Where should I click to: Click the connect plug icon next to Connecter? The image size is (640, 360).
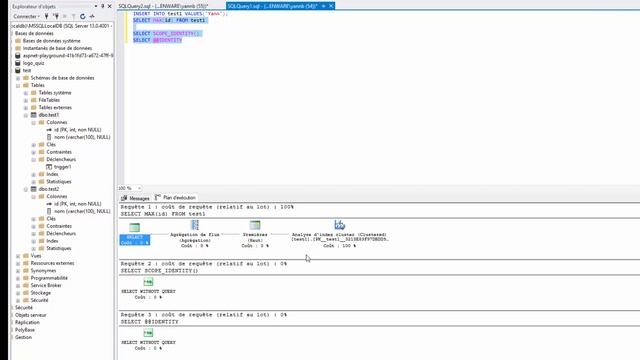click(47, 16)
